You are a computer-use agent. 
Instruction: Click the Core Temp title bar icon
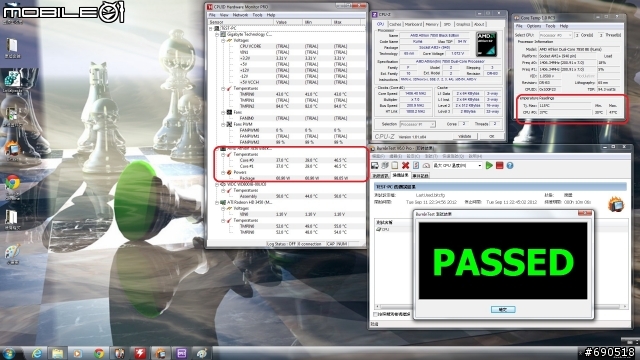(517, 18)
